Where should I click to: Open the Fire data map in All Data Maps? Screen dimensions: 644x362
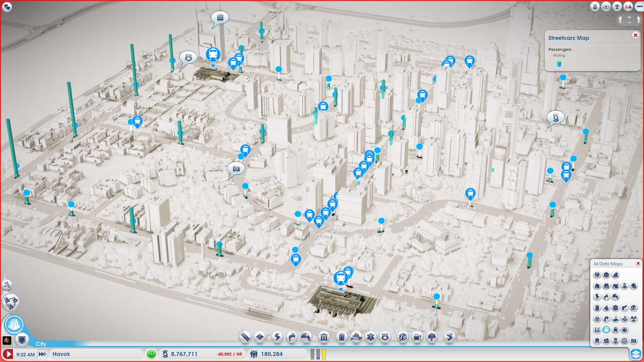pyautogui.click(x=606, y=308)
